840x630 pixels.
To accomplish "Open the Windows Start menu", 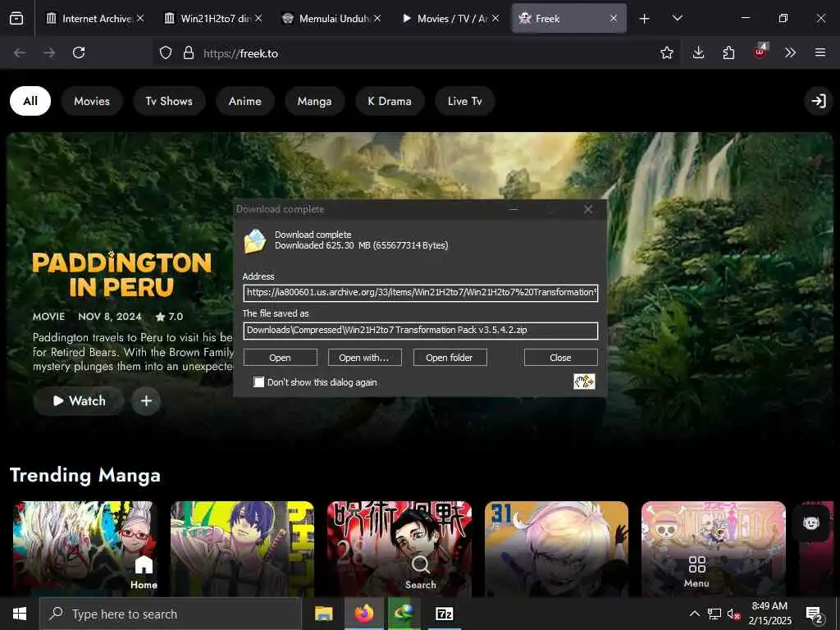I will pos(20,614).
